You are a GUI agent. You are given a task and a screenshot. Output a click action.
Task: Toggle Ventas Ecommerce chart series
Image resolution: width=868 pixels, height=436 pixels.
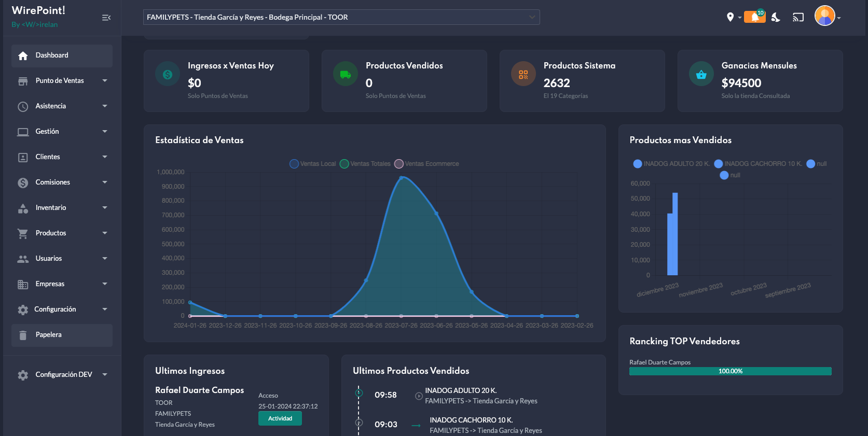click(x=426, y=164)
